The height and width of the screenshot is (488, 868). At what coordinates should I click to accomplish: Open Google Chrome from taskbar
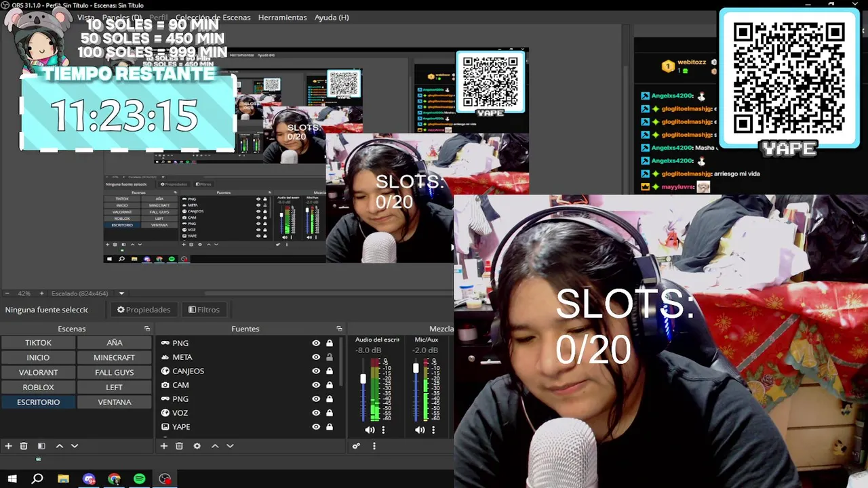[114, 479]
